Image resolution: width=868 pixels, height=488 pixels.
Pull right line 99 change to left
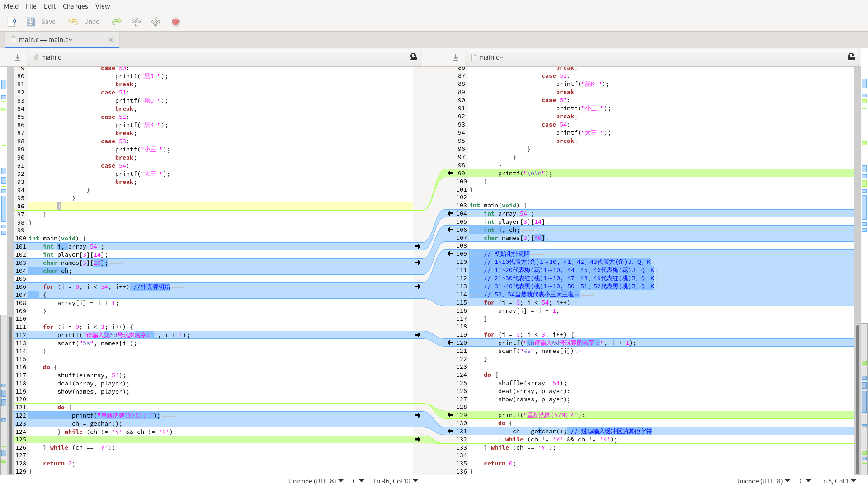tap(450, 173)
